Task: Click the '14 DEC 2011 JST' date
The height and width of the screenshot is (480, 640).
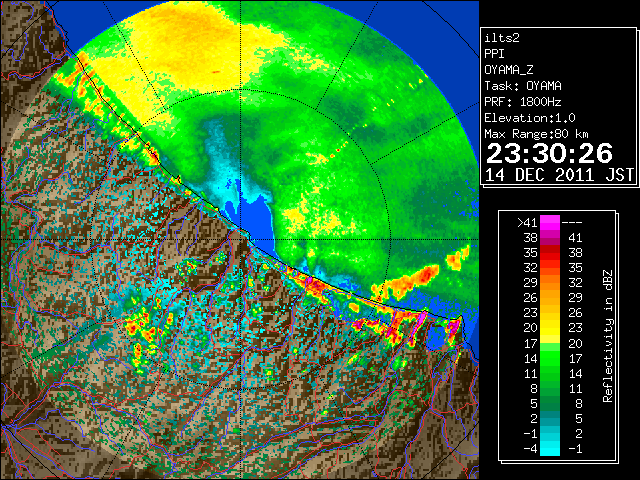Action: (559, 175)
